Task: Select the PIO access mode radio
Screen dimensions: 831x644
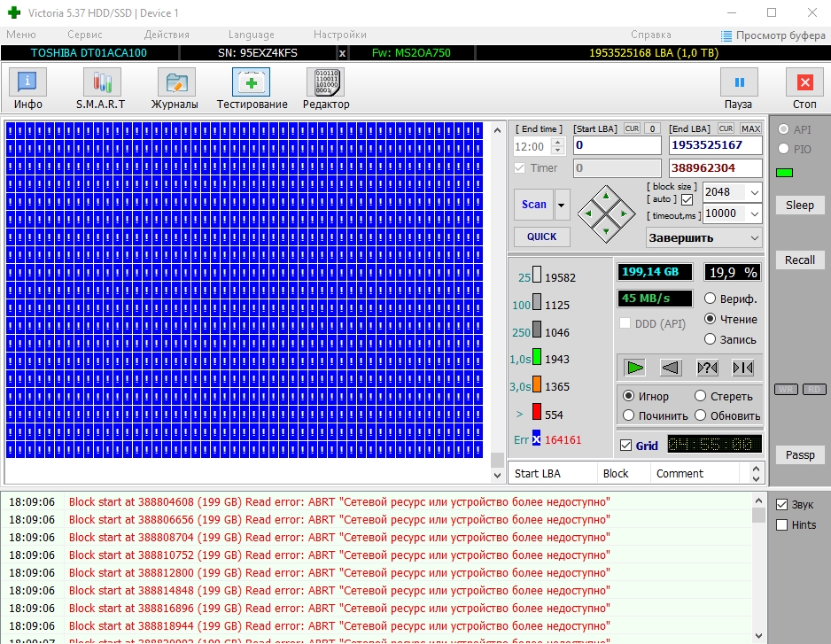Action: 783,149
